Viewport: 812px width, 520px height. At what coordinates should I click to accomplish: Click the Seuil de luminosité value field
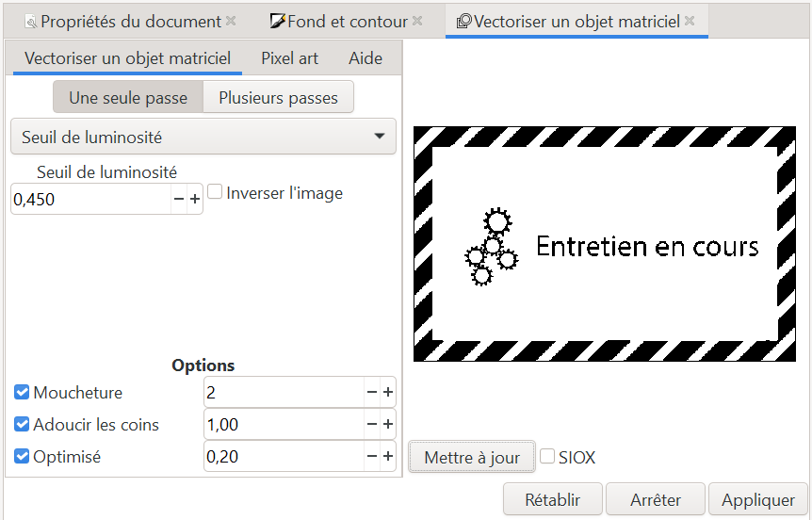tap(90, 200)
